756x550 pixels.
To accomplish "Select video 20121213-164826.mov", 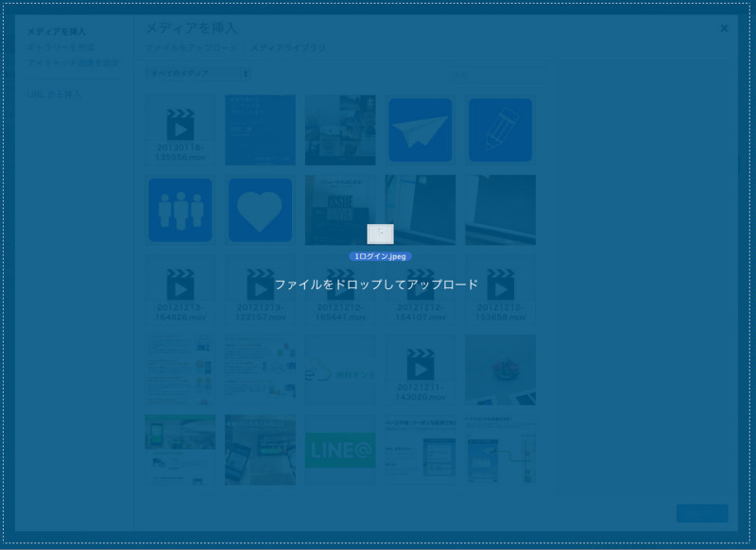I will (180, 290).
